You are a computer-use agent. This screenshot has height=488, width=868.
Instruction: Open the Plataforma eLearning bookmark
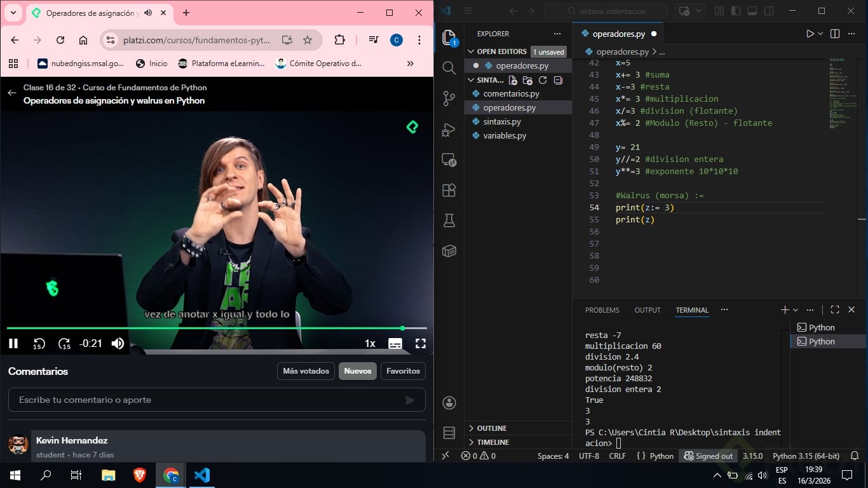(221, 64)
